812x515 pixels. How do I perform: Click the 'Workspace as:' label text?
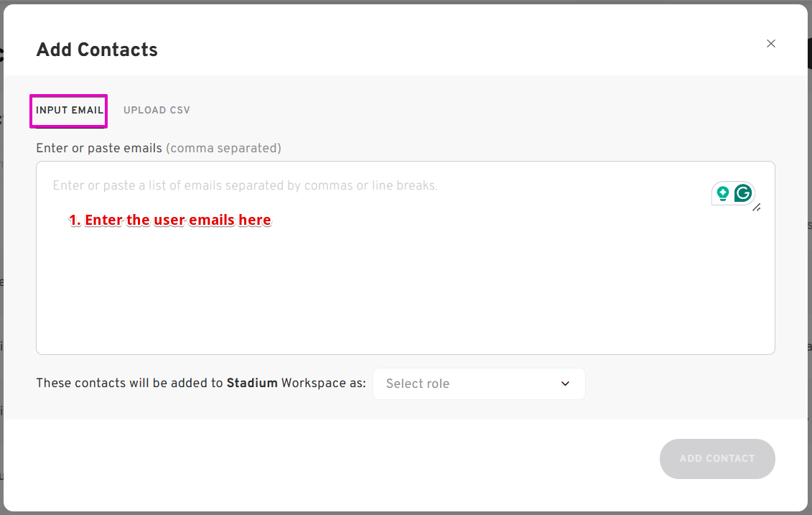pos(323,384)
